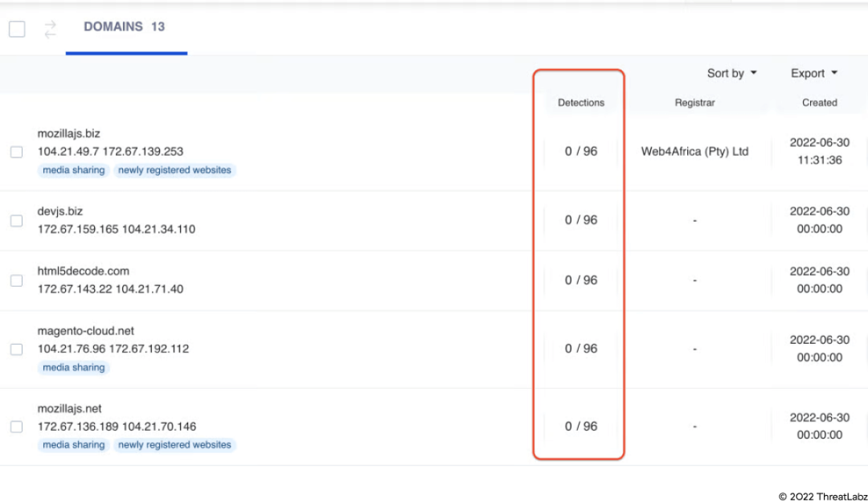Screen dimensions: 868x503
Task: Mark the magento-cloud.net checkbox
Action: coord(16,349)
